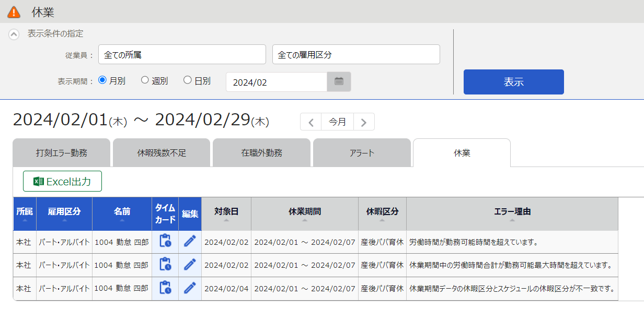The image size is (644, 320).
Task: Click edit pencil in the 2024/02/04 row
Action: [x=190, y=288]
